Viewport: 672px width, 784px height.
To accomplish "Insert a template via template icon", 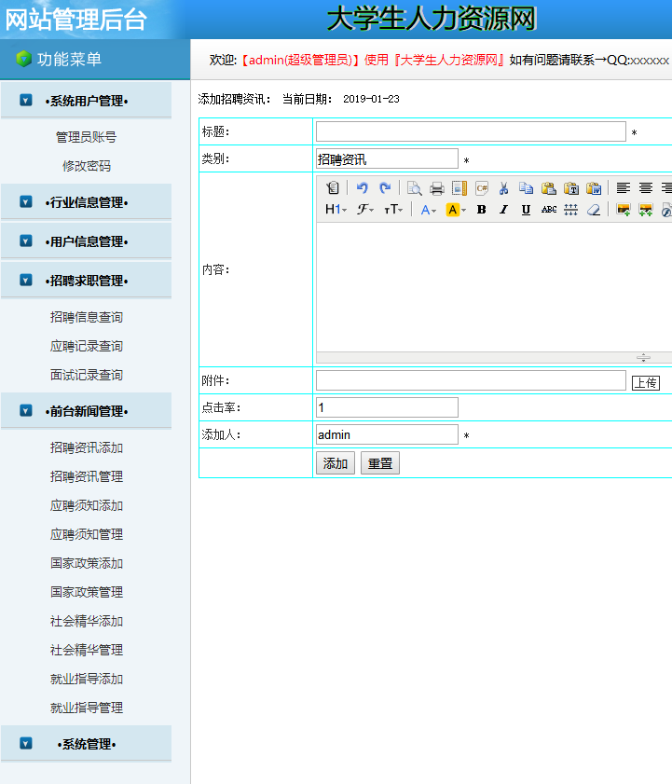I will tap(459, 188).
